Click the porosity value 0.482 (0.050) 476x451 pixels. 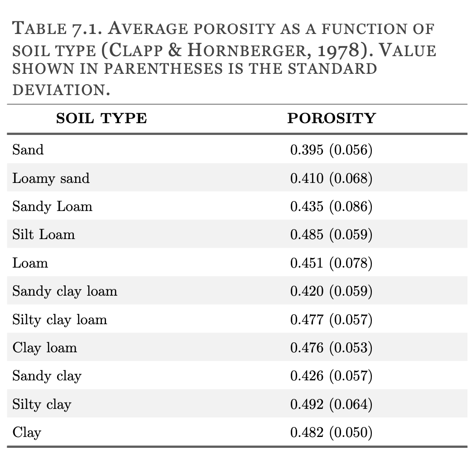point(331,432)
